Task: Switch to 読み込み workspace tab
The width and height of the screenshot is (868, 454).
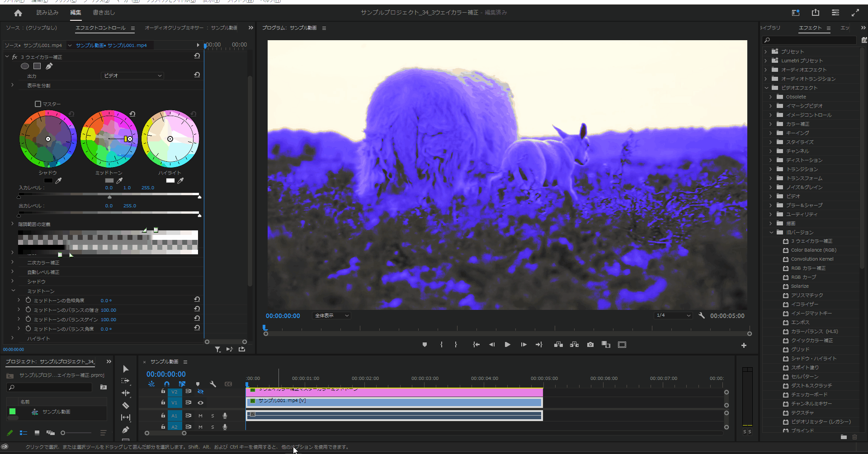Action: tap(47, 13)
